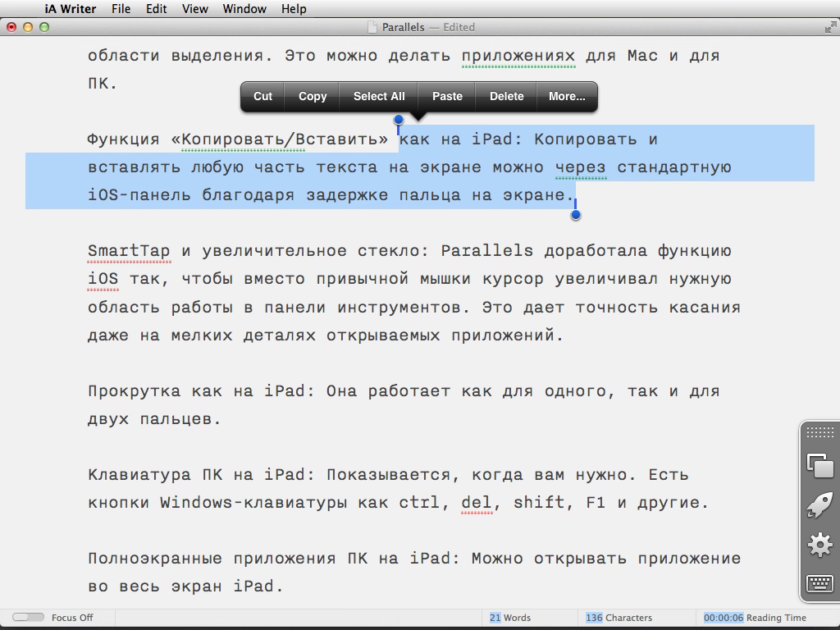Viewport: 840px width, 630px height.
Task: Click the dotted grip on side toolbar
Action: pos(819,433)
